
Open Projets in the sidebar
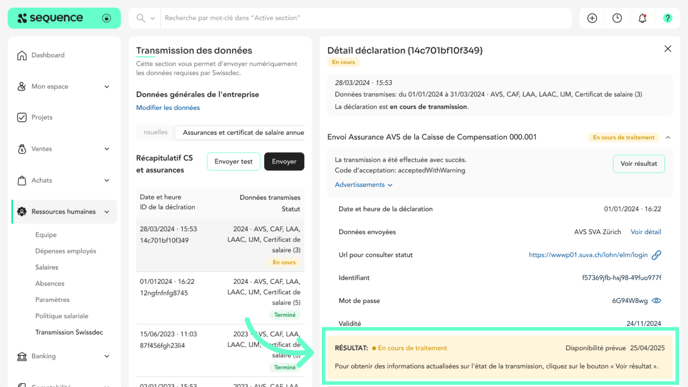(x=42, y=117)
